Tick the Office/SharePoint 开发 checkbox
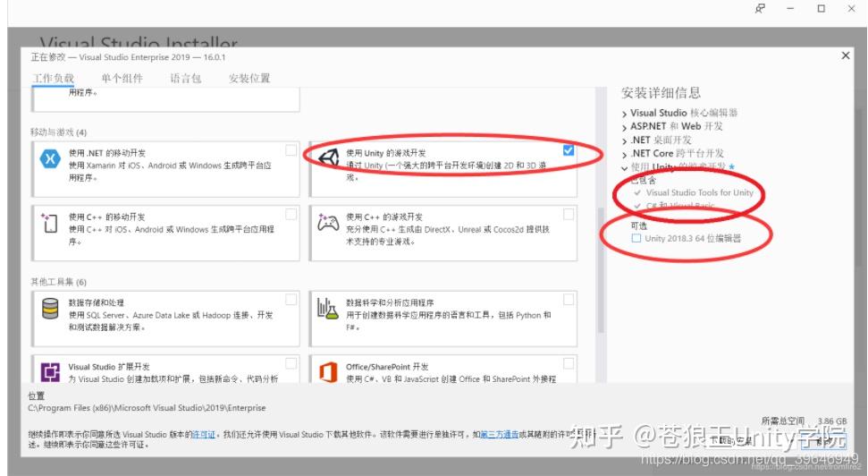 568,363
